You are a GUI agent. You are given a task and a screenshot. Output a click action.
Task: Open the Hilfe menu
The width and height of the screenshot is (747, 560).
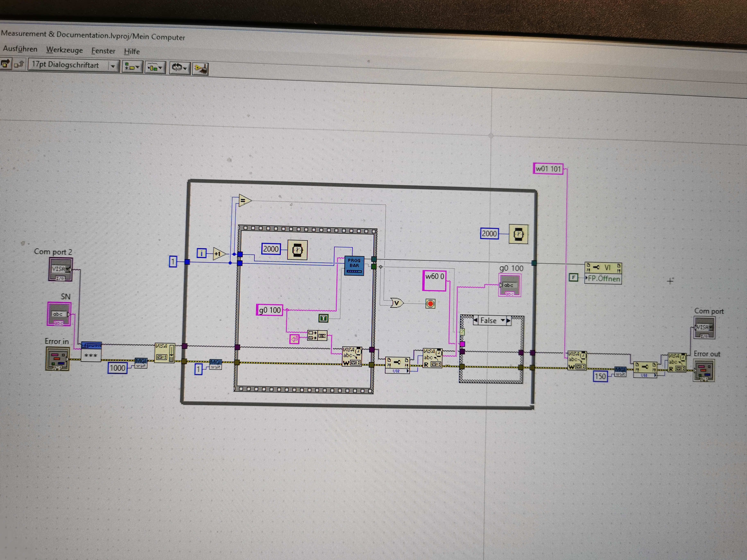(x=132, y=52)
